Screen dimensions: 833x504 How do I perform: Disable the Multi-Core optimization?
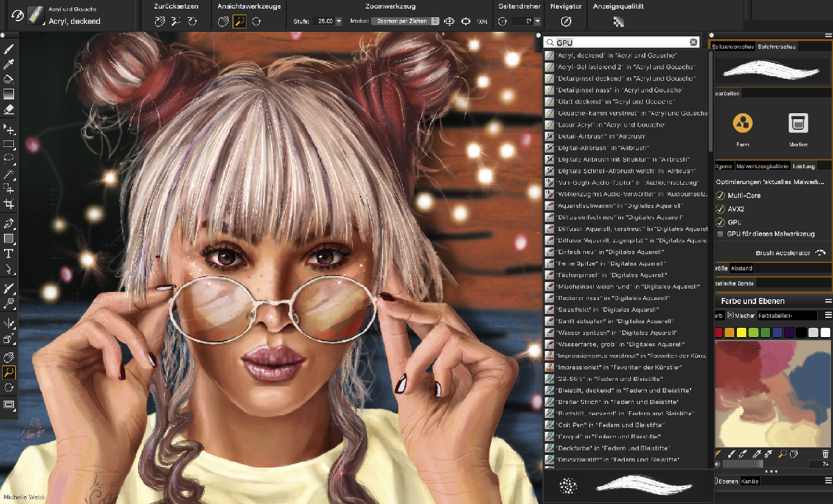pyautogui.click(x=720, y=195)
